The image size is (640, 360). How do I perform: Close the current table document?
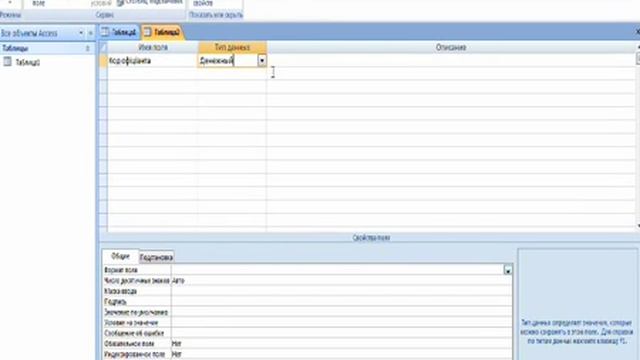(x=637, y=32)
